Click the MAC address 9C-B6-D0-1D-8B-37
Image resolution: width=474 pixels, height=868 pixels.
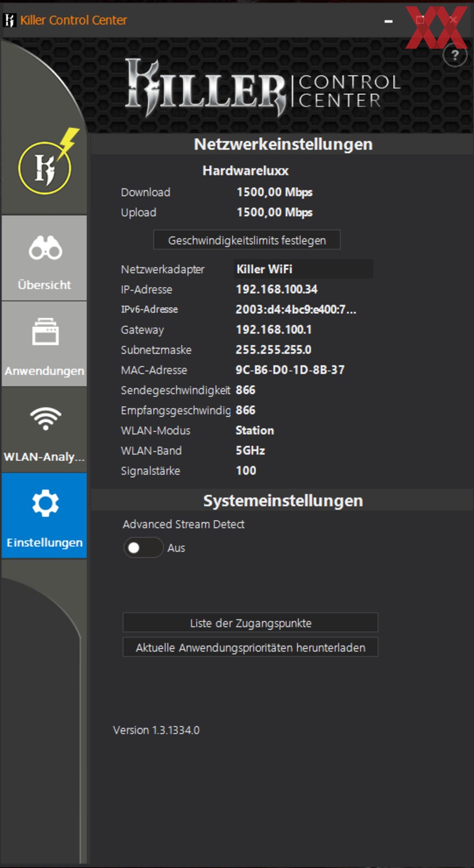pos(290,370)
